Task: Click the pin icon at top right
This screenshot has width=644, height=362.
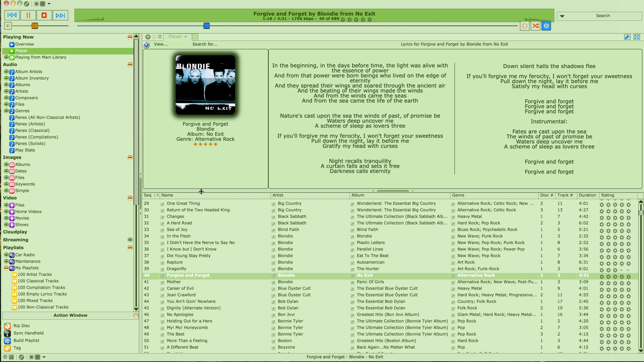Action: 627,37
